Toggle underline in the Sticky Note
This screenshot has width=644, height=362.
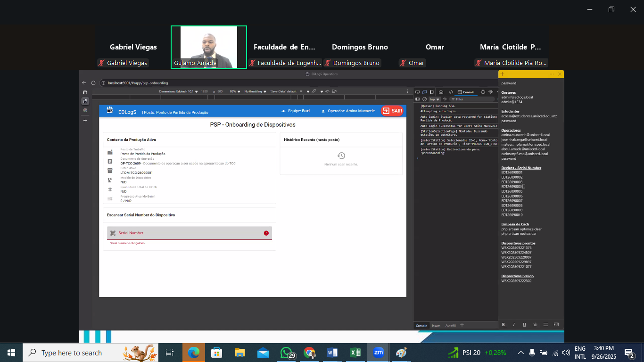coord(524,324)
